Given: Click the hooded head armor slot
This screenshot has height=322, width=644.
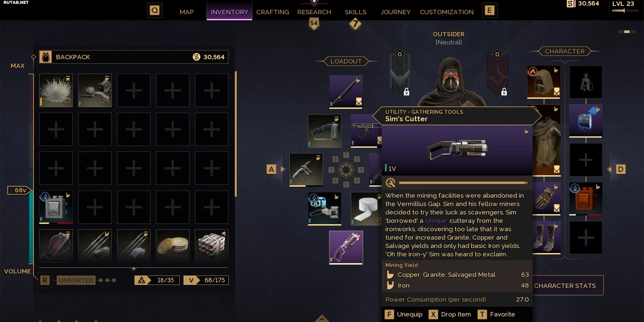Looking at the screenshot, I should click(544, 82).
